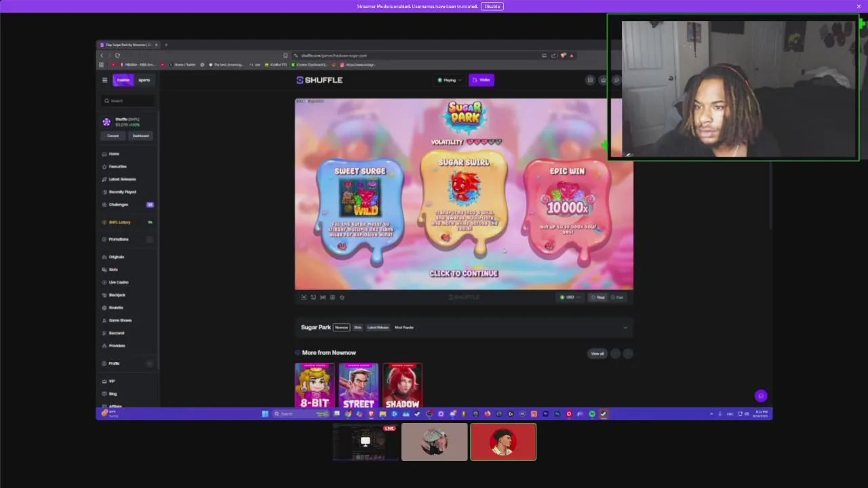Click the Slots tag beside Sugar Park
This screenshot has width=868, height=488.
click(358, 327)
